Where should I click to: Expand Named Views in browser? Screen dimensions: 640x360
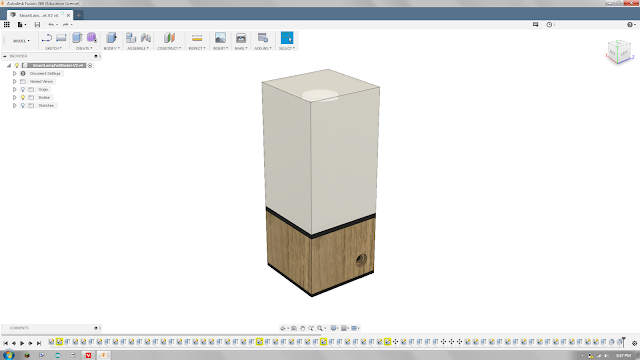point(15,81)
